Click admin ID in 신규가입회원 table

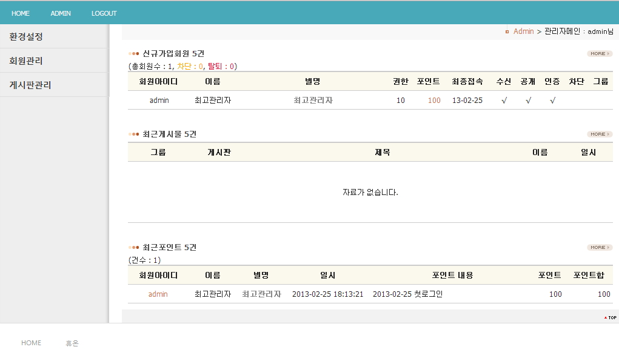[x=159, y=101]
